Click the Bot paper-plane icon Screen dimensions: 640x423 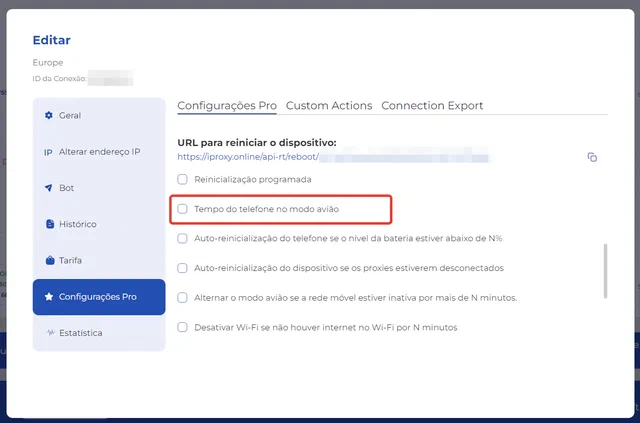point(49,188)
